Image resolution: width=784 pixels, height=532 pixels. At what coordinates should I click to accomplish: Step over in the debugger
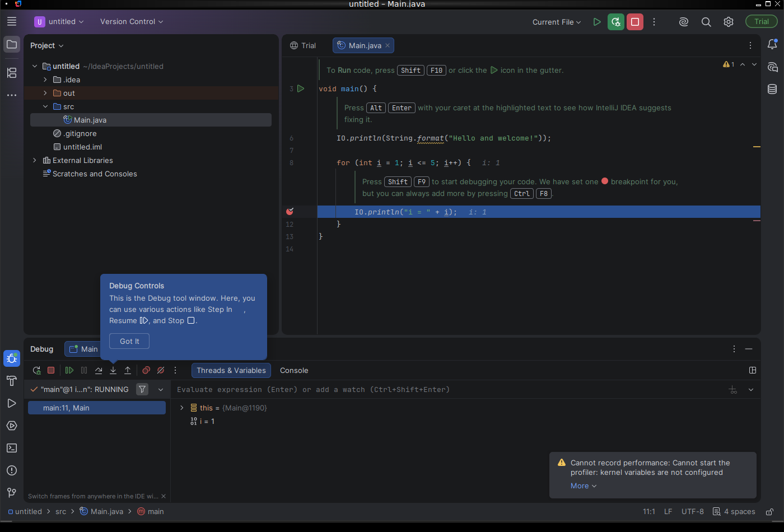pyautogui.click(x=99, y=370)
